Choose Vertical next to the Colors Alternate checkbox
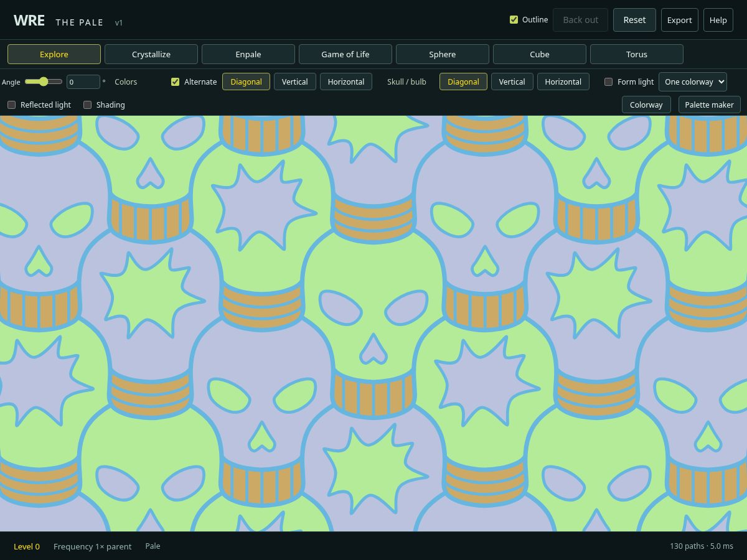This screenshot has height=560, width=747. pyautogui.click(x=295, y=82)
